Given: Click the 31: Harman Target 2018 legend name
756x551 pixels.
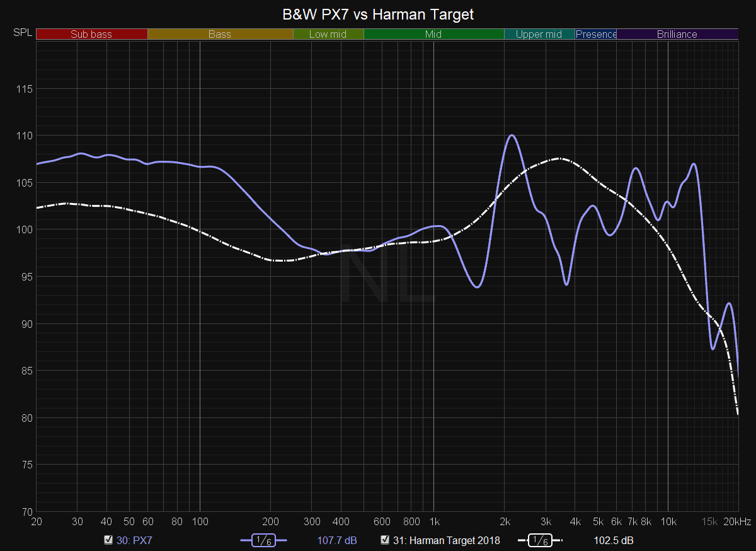Looking at the screenshot, I should coord(446,540).
